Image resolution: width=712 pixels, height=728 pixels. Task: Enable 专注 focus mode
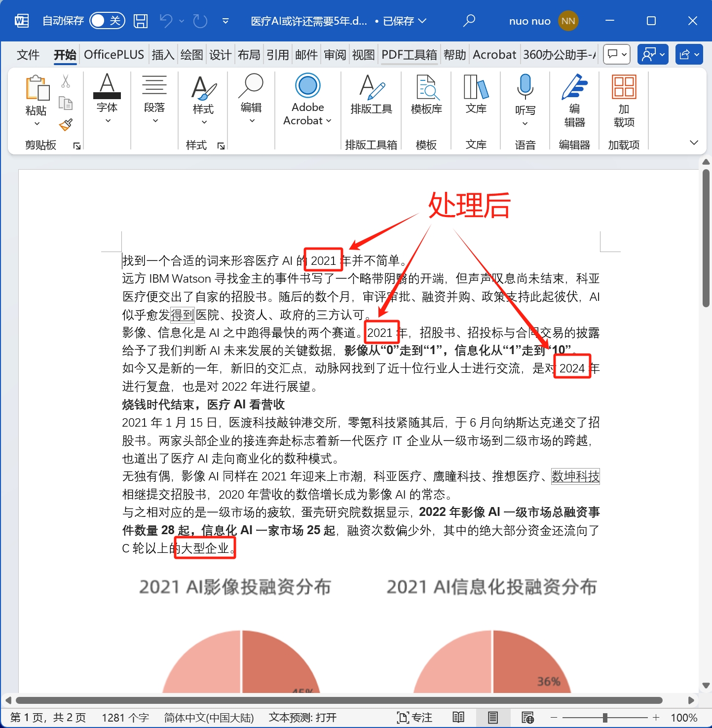[414, 718]
